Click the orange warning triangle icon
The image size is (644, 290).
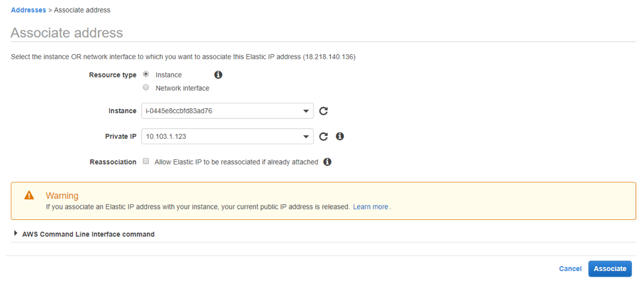coord(29,196)
